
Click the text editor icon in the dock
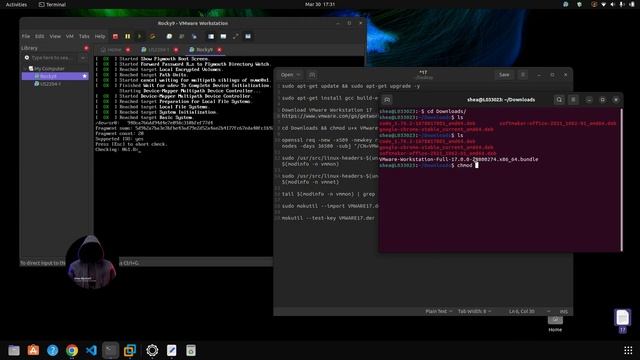[171, 350]
